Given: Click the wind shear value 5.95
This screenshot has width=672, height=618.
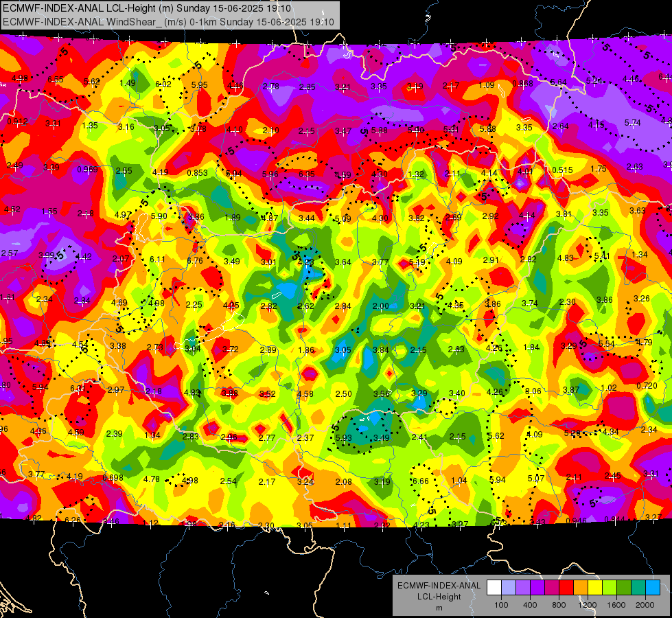Looking at the screenshot, I should (200, 85).
